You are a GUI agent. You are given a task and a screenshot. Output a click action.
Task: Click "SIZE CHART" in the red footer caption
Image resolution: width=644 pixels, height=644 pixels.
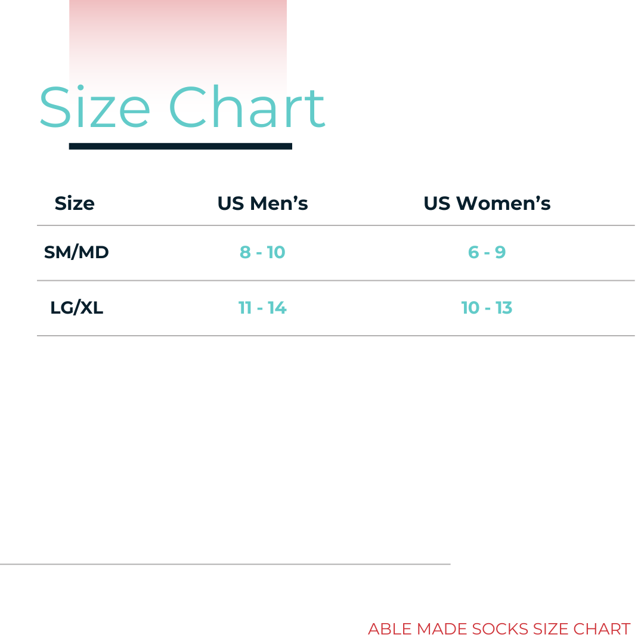[x=581, y=629]
